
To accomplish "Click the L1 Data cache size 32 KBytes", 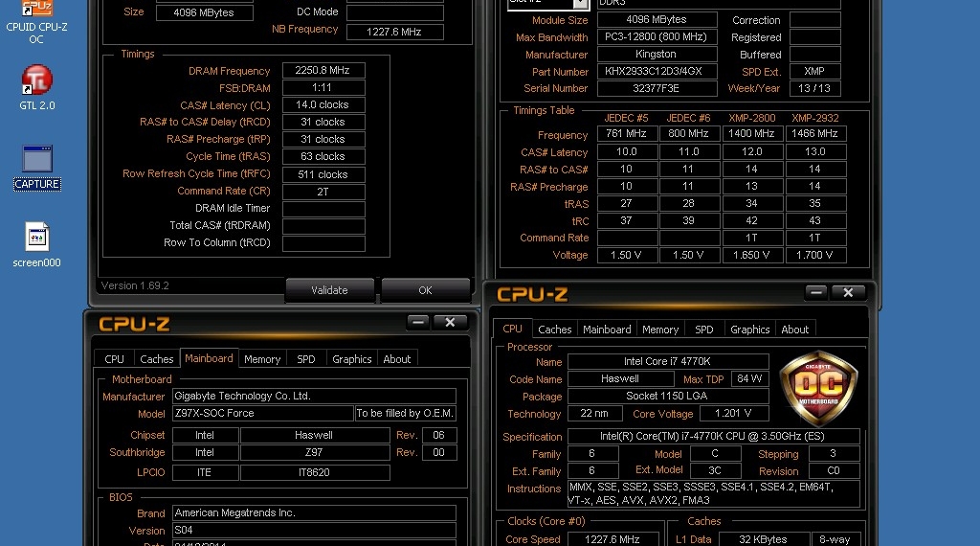I will (763, 539).
